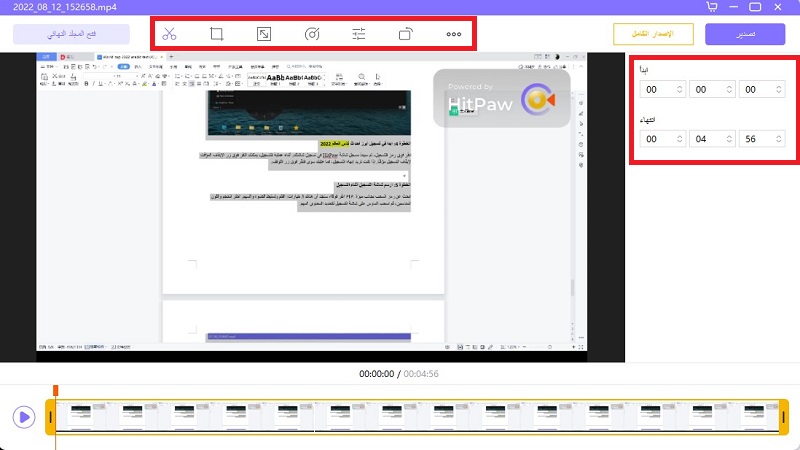Click the end time seconds field showing 56
The width and height of the screenshot is (800, 450).
click(762, 139)
